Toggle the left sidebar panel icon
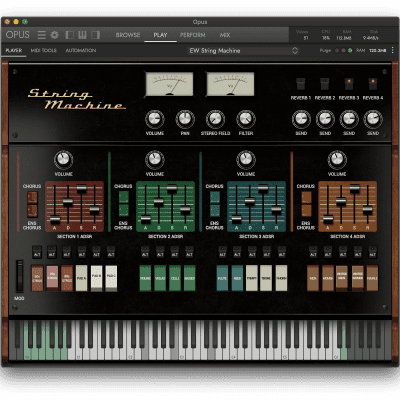Screen dimensions: 400x400 tap(70, 35)
